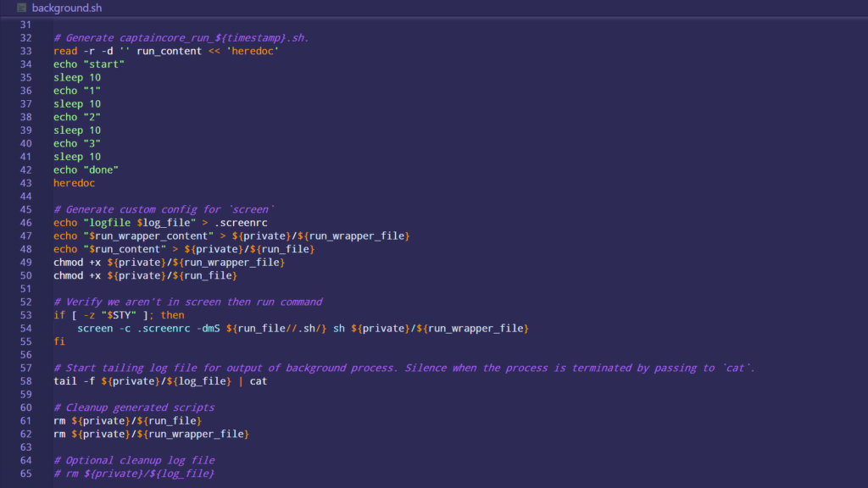Click the 'read' command on line 33

tap(65, 51)
